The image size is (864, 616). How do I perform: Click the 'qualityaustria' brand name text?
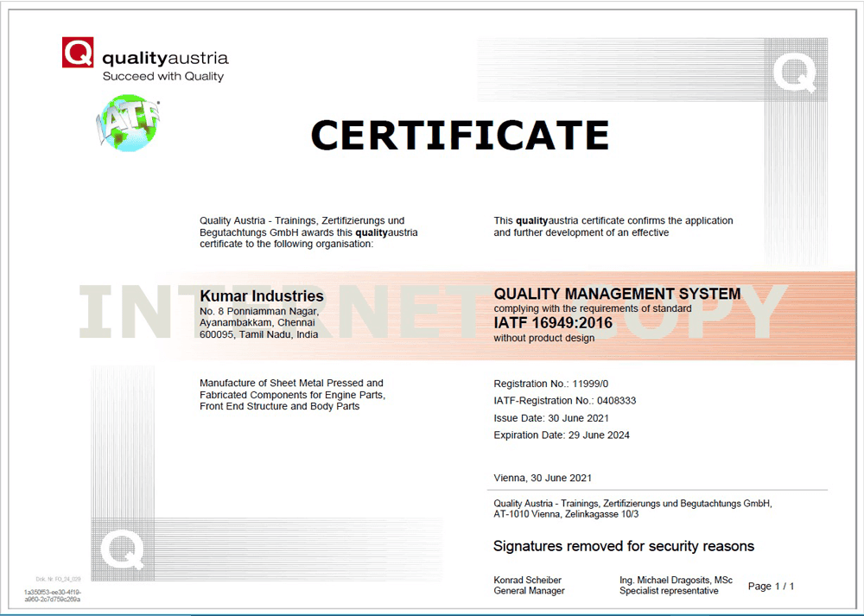pos(165,58)
